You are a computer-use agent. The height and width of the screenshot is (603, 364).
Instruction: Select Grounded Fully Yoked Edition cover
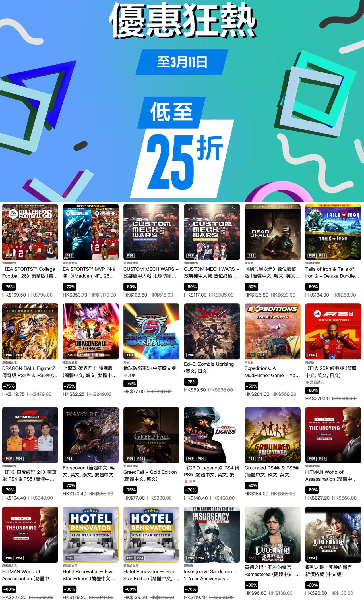272,435
